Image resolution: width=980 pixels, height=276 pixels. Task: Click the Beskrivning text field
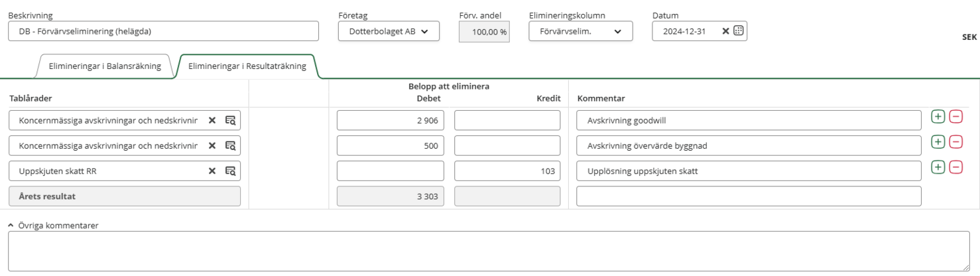pyautogui.click(x=163, y=31)
